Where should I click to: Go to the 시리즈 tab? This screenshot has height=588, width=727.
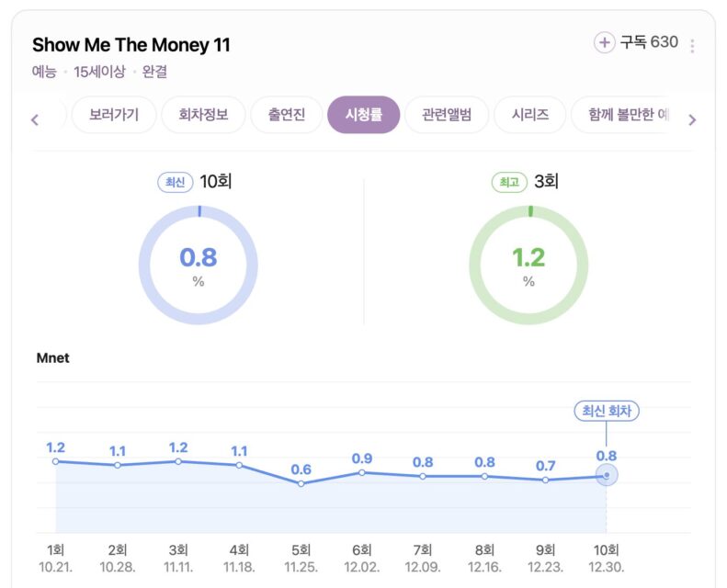click(x=528, y=115)
